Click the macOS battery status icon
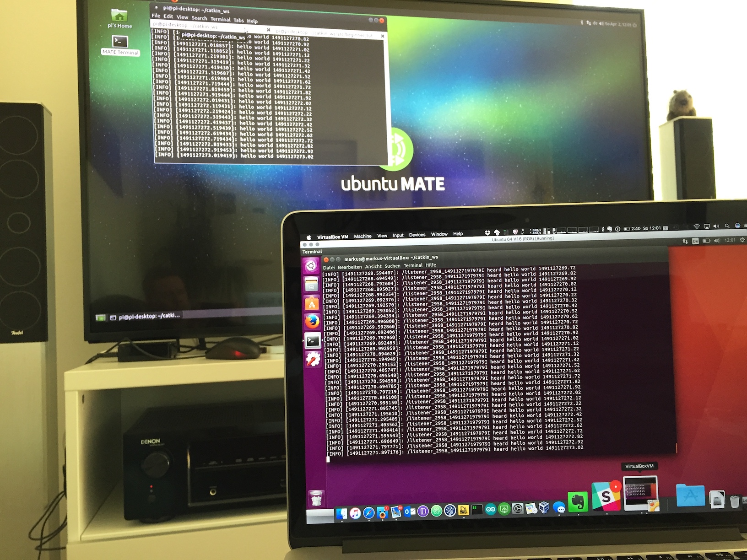 tap(627, 229)
